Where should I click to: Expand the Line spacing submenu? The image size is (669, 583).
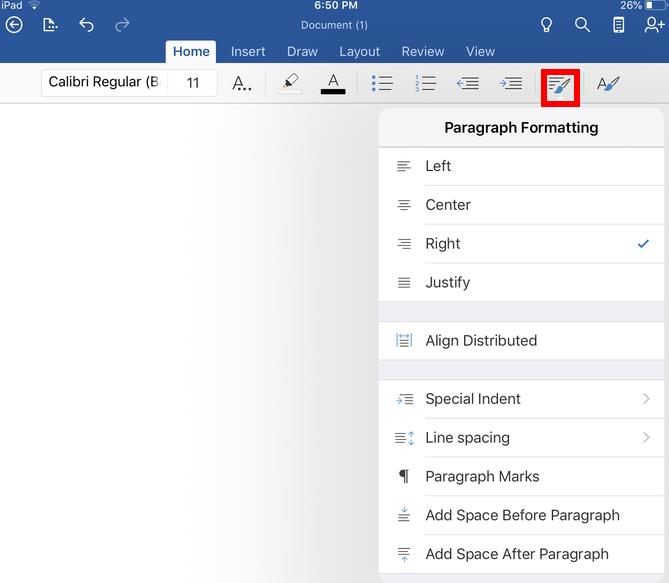coord(521,438)
